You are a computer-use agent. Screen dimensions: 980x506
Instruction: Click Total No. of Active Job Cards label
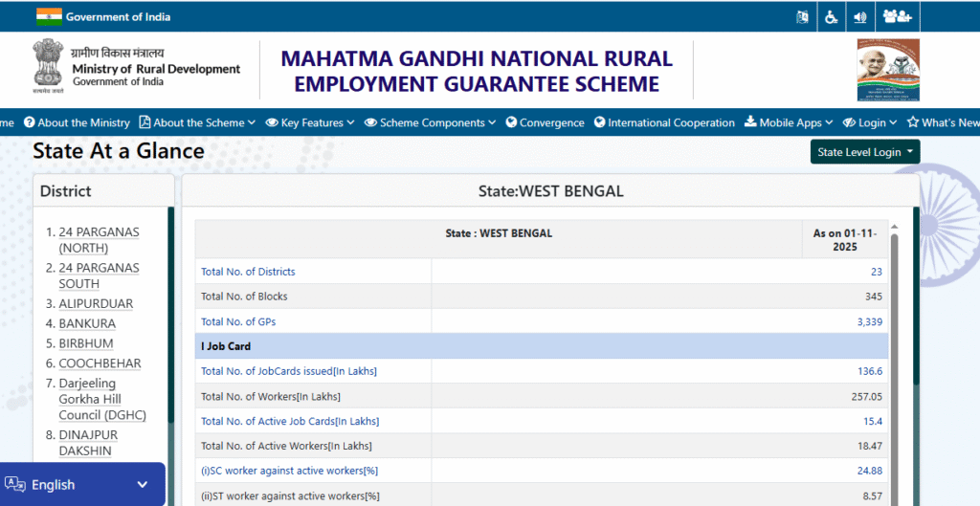[290, 422]
